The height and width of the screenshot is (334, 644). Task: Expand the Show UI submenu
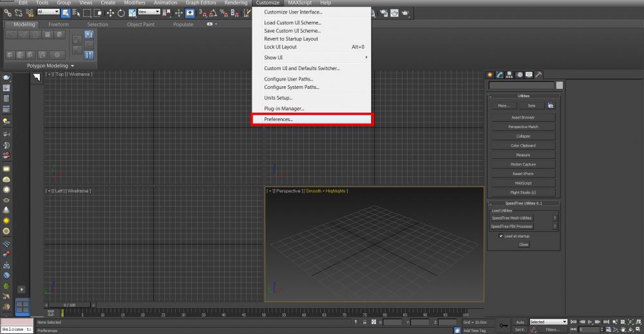pyautogui.click(x=312, y=57)
